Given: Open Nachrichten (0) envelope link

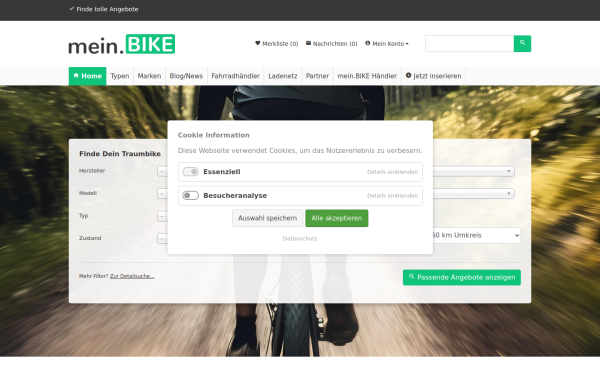Looking at the screenshot, I should (331, 44).
